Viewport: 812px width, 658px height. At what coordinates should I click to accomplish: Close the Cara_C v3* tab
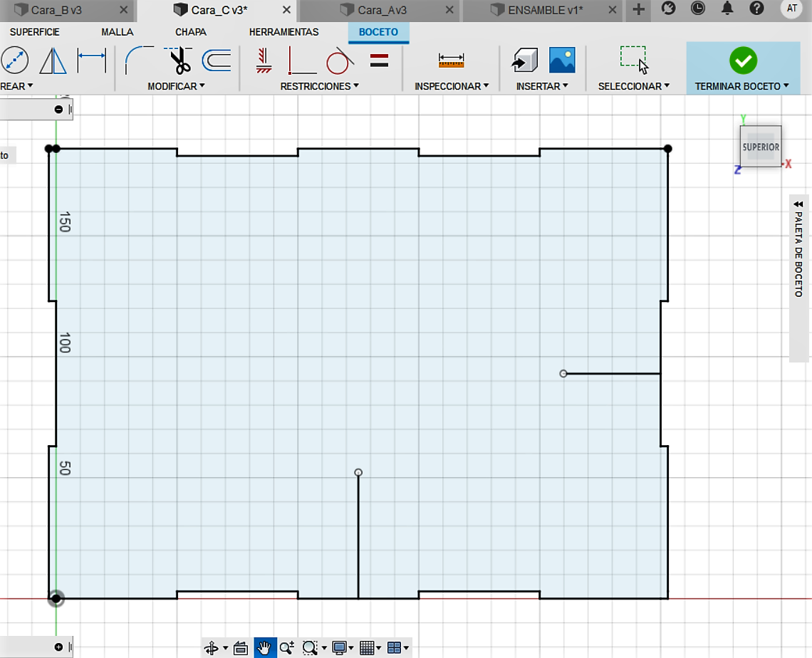click(286, 10)
